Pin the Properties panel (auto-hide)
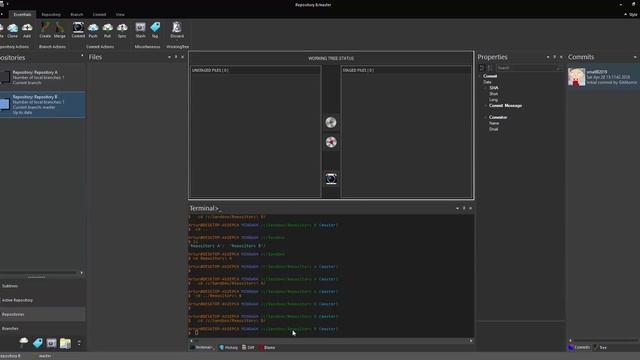This screenshot has width=640, height=360. coord(555,57)
